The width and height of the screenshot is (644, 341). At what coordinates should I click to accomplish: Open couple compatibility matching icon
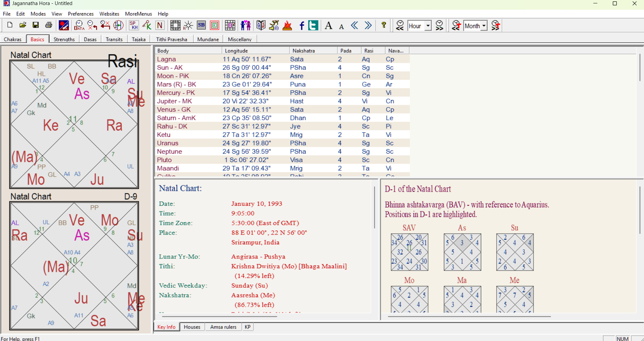tap(246, 25)
